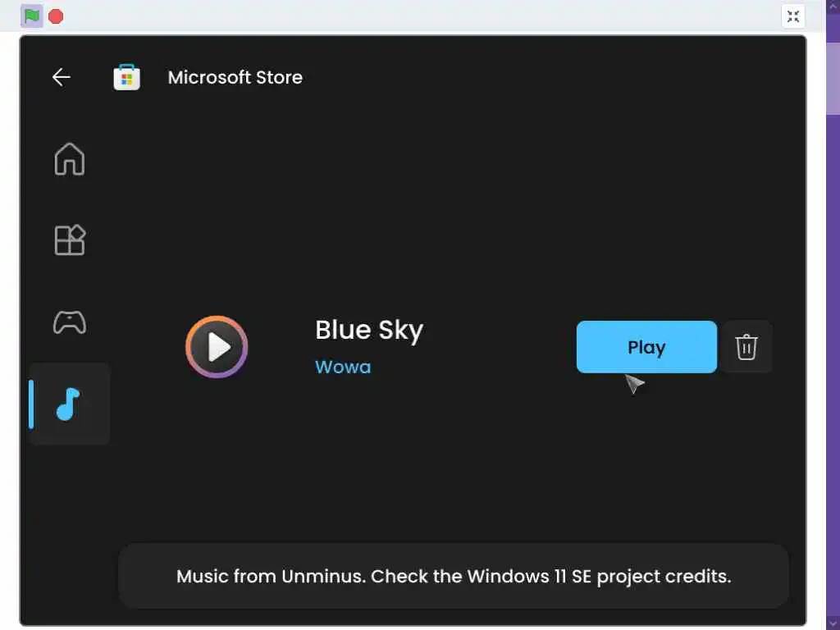Go back using the arrow icon

(61, 77)
